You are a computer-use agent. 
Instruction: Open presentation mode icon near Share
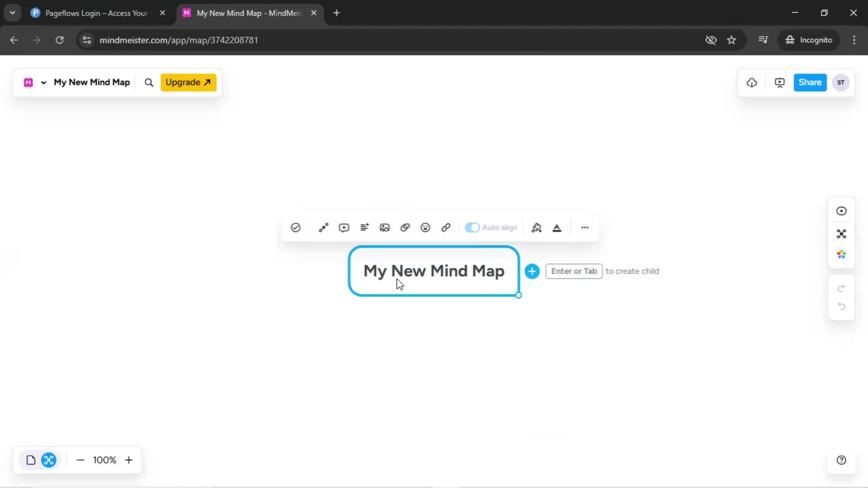tap(779, 83)
